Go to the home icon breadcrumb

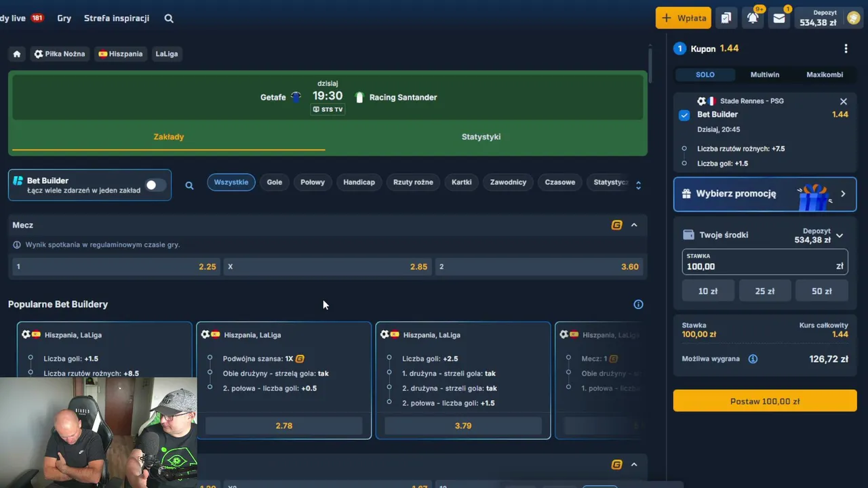pos(17,54)
